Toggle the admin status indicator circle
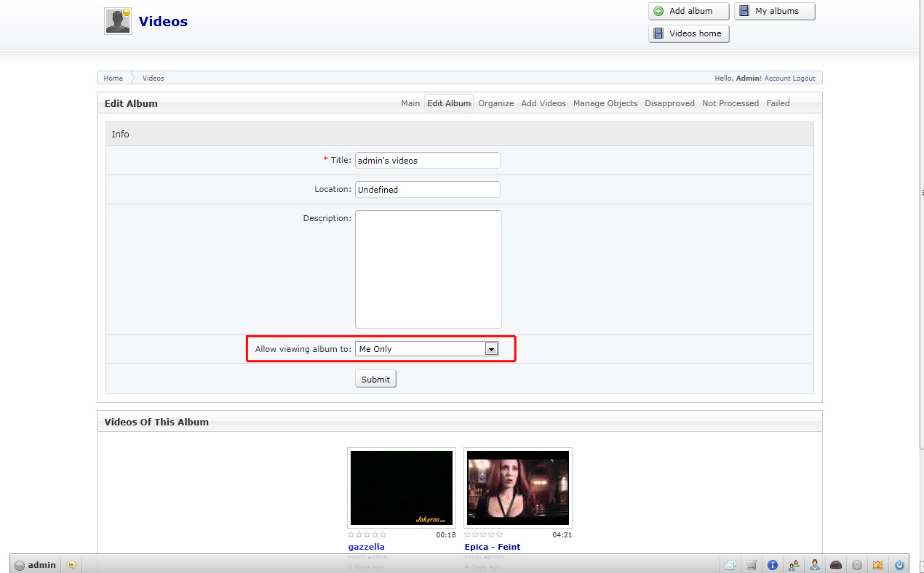The height and width of the screenshot is (573, 924). [20, 565]
